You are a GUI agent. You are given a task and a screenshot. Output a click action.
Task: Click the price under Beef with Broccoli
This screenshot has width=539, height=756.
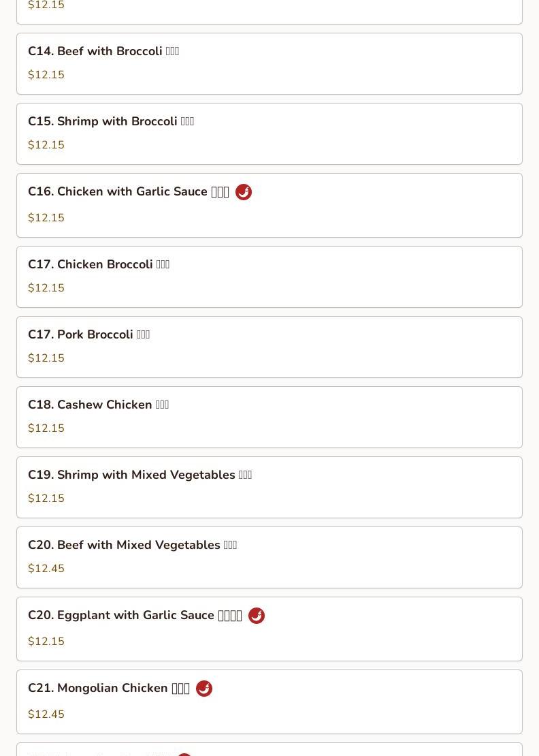coord(46,75)
